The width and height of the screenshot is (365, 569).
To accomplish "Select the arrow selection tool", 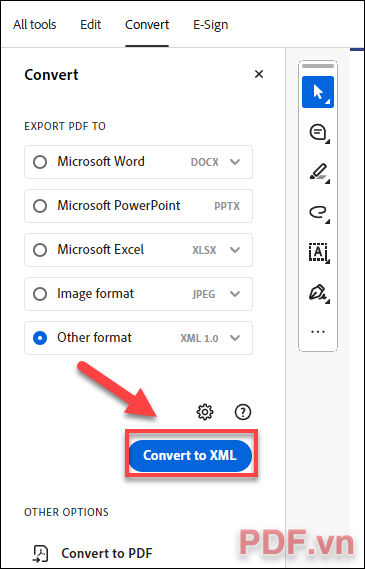I will 318,92.
